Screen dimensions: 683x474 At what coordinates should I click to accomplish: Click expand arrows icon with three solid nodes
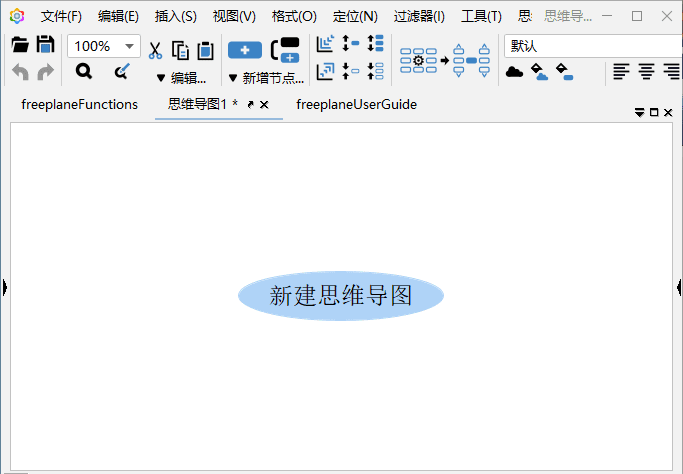coord(375,44)
